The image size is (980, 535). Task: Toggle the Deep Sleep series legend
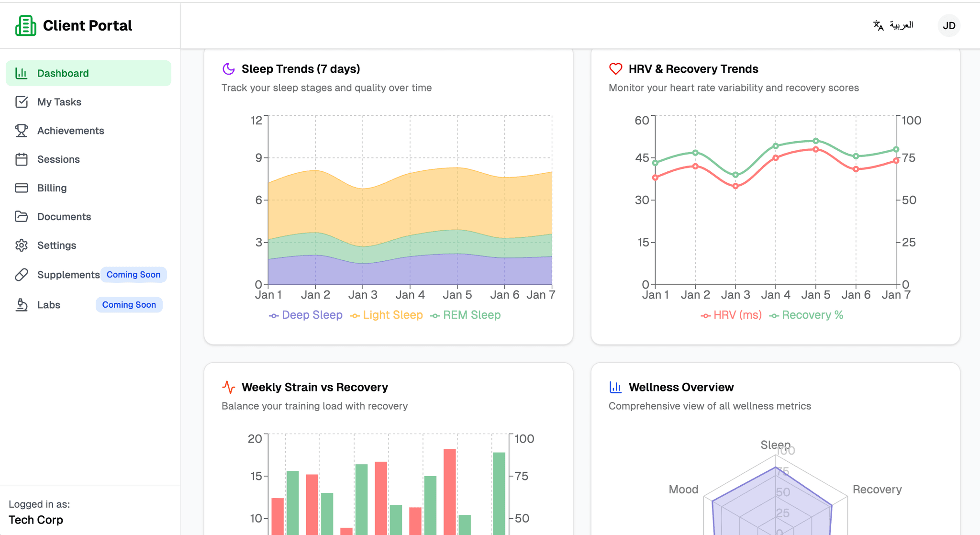pos(305,315)
